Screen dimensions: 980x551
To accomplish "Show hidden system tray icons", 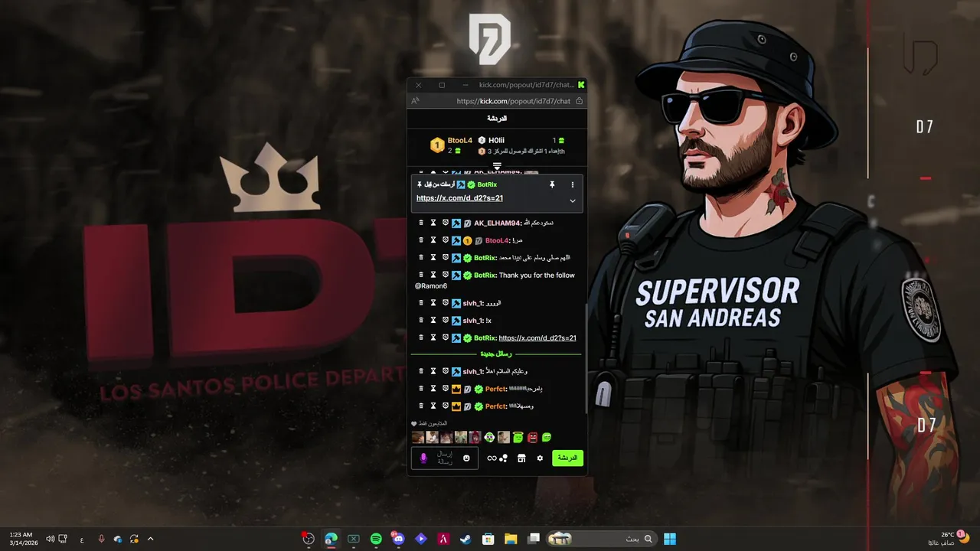I will coord(150,539).
